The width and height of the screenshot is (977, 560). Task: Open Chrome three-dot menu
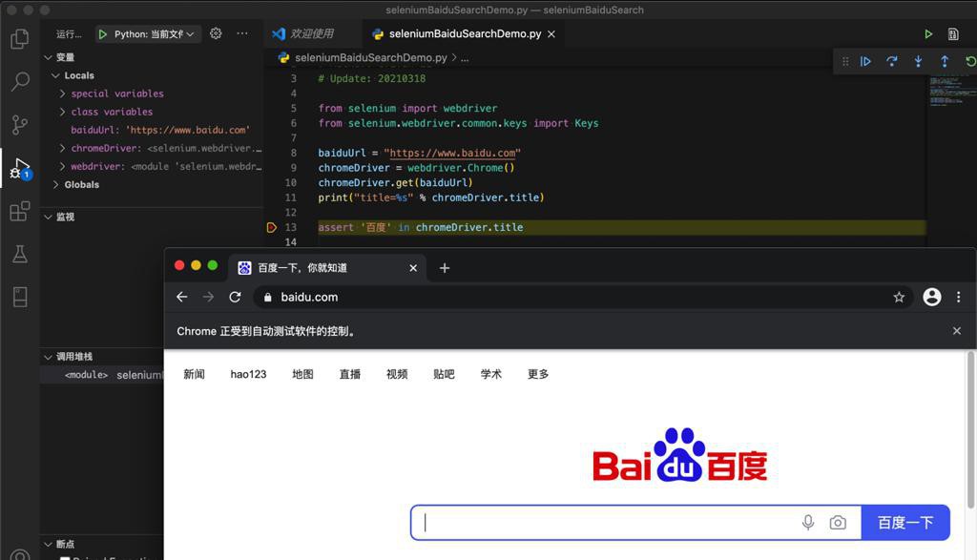958,297
